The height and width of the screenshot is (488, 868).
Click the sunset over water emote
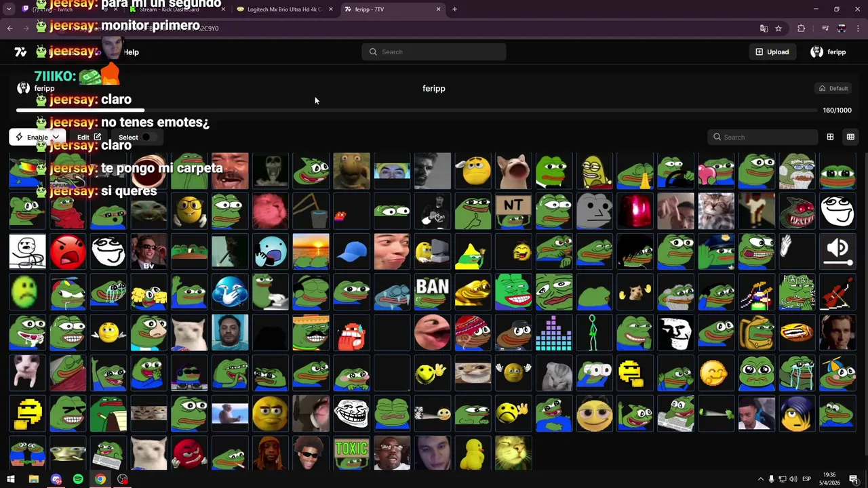tap(311, 251)
